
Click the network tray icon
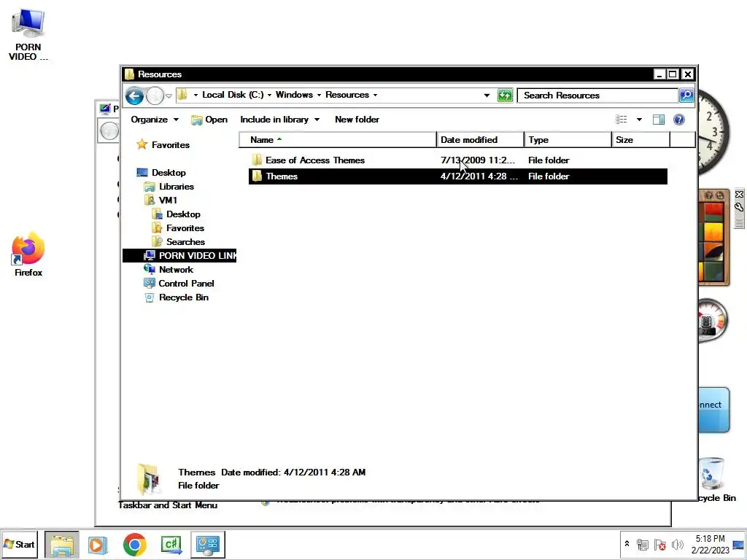pos(642,544)
